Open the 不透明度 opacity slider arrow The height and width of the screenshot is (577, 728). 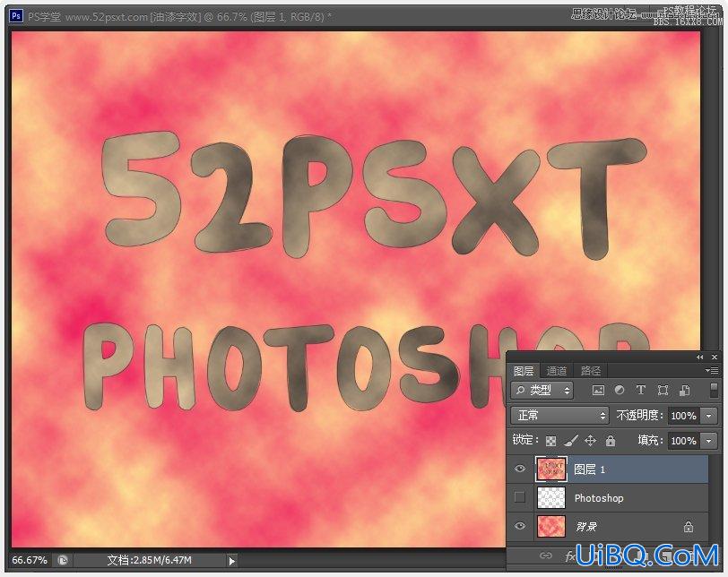click(709, 416)
